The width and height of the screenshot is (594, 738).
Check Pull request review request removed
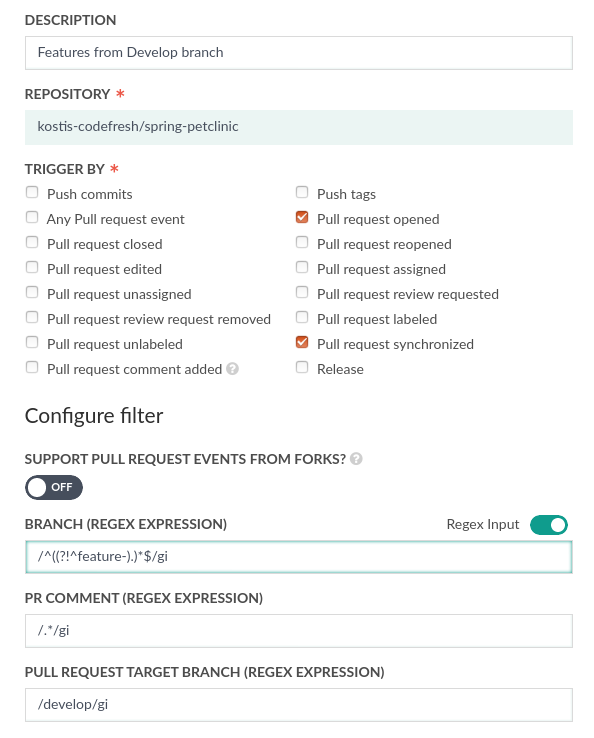click(x=32, y=317)
